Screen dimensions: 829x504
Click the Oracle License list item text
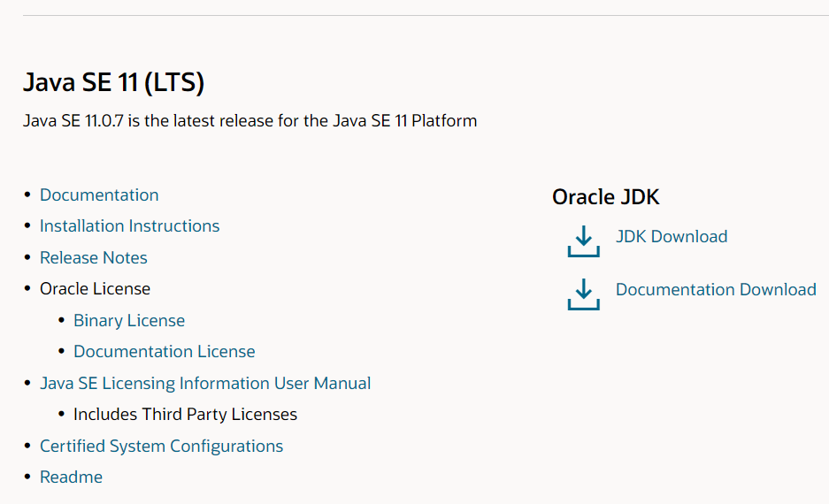pos(95,289)
